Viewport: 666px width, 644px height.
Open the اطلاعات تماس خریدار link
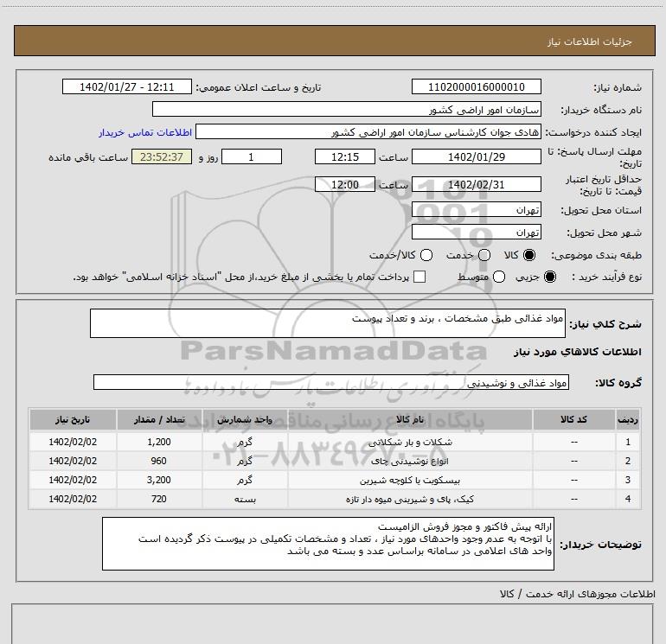[145, 132]
